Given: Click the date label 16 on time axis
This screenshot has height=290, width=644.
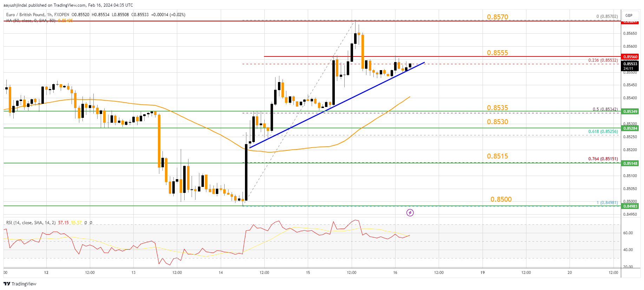Looking at the screenshot, I should 395,272.
